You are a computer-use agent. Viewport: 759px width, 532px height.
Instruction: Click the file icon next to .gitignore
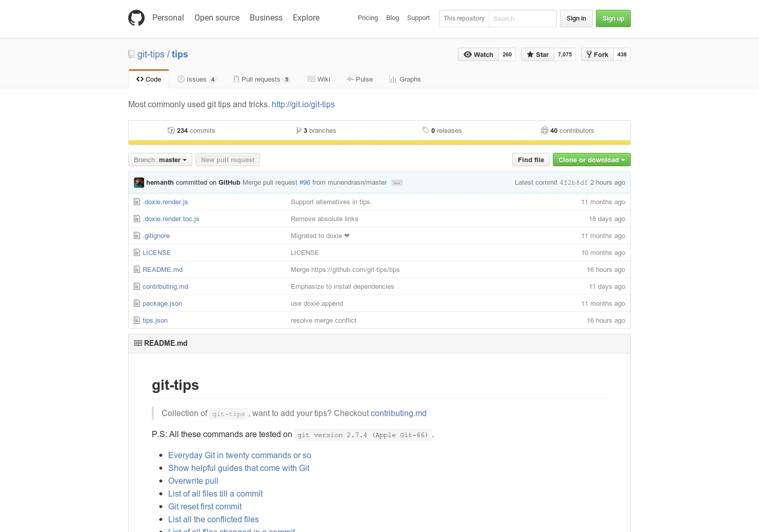137,235
